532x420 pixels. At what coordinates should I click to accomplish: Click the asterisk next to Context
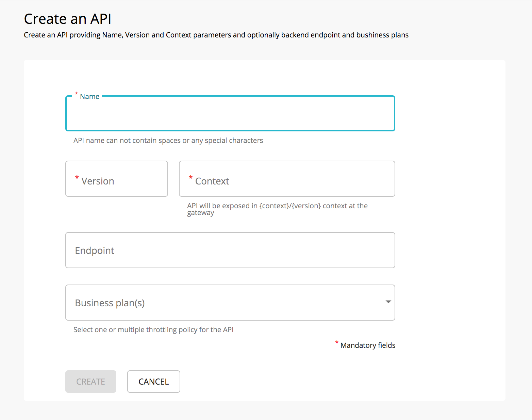click(190, 178)
